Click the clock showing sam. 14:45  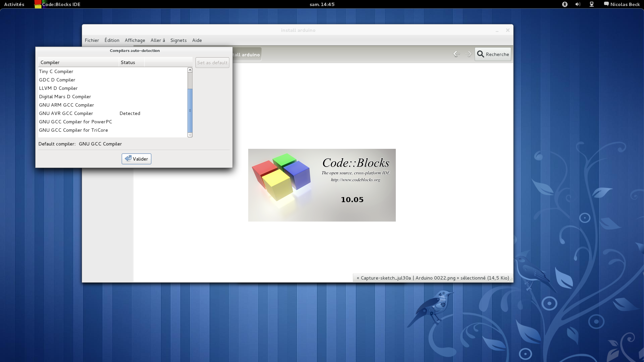[x=322, y=4]
